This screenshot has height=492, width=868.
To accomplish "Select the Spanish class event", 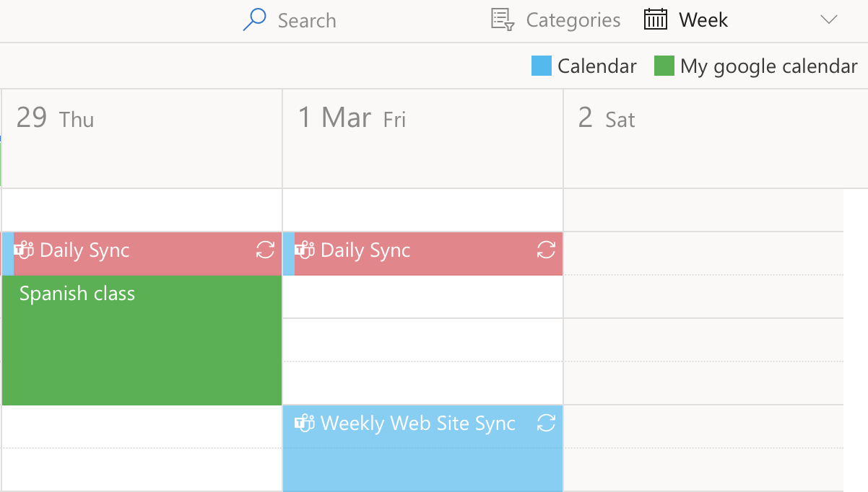I will pos(142,340).
